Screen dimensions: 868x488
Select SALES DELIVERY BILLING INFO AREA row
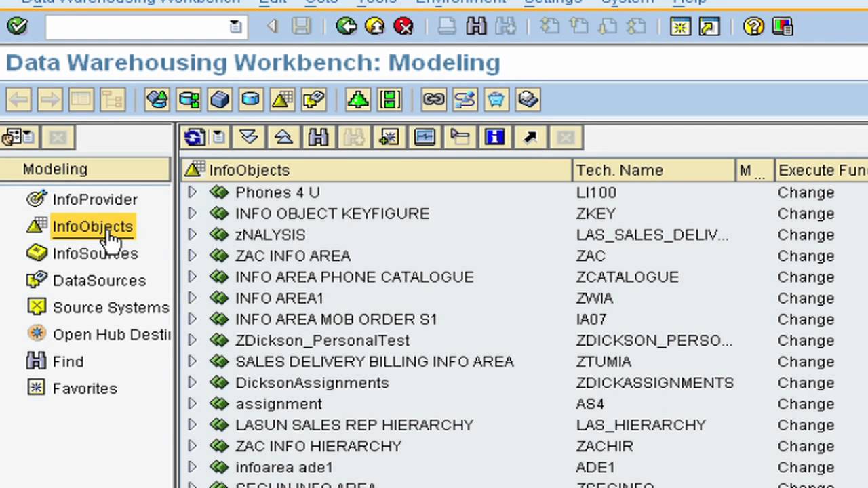point(374,362)
